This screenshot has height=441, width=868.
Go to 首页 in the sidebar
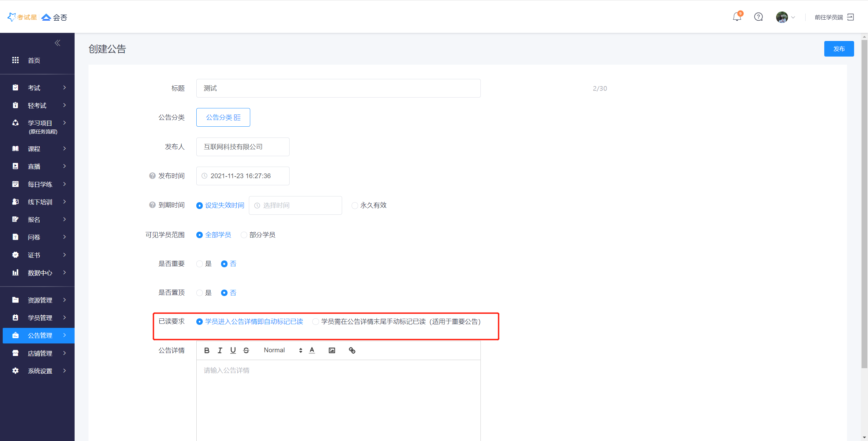tap(34, 60)
